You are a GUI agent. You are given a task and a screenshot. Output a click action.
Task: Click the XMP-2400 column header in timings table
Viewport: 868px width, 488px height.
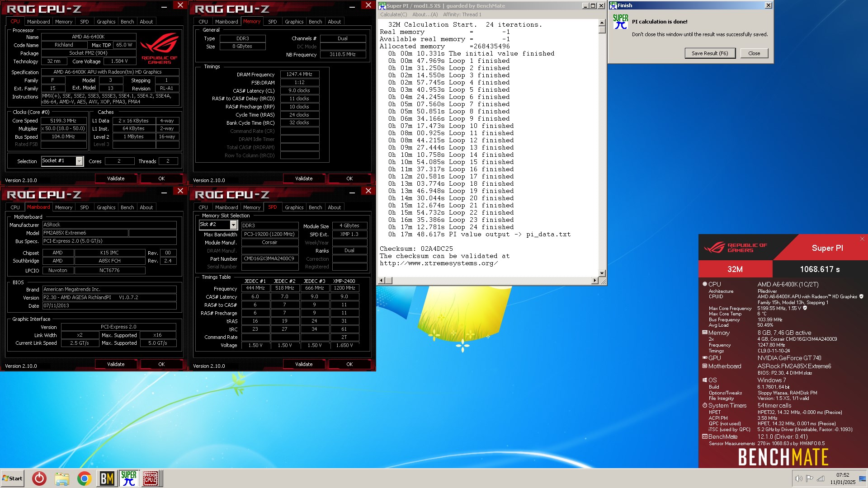click(x=344, y=281)
